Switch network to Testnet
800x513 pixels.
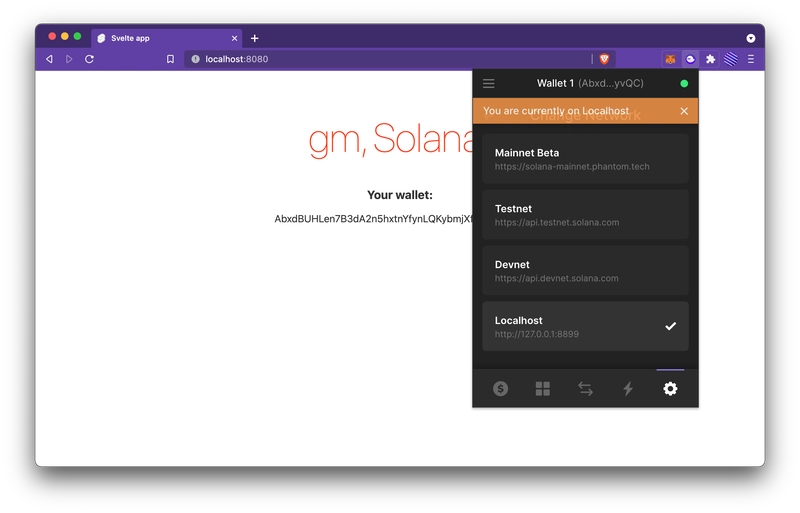[585, 215]
